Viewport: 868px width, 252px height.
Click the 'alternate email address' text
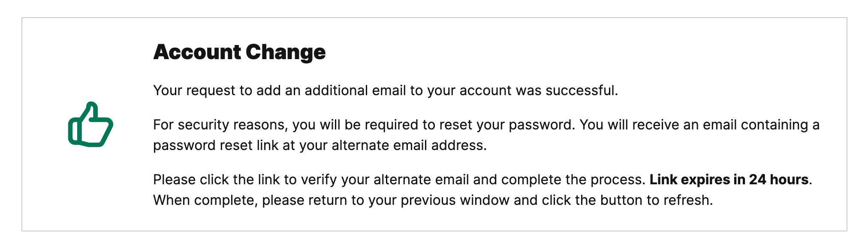(x=409, y=145)
